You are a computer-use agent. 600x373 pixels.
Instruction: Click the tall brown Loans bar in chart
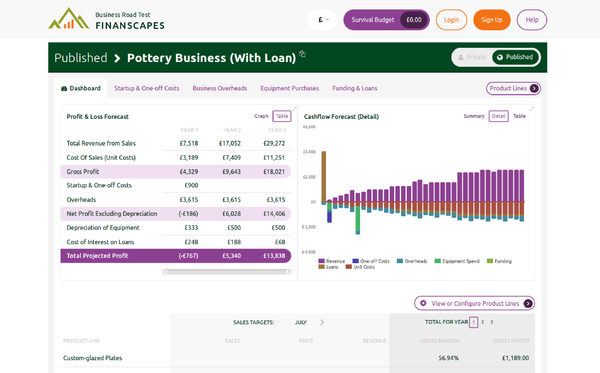point(324,176)
